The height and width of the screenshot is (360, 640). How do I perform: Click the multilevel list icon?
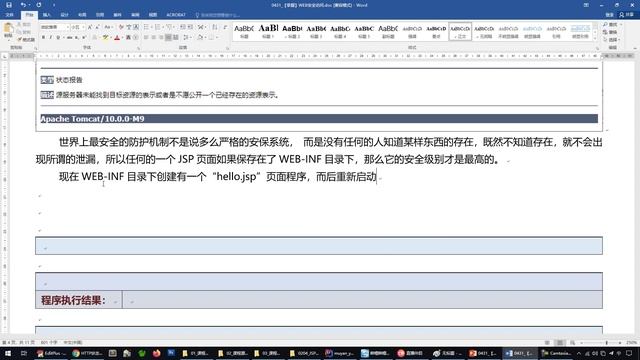[x=169, y=27]
